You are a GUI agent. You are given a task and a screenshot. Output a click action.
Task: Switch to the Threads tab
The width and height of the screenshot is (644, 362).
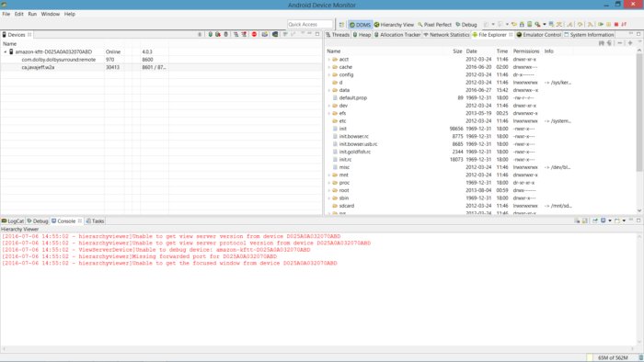338,35
